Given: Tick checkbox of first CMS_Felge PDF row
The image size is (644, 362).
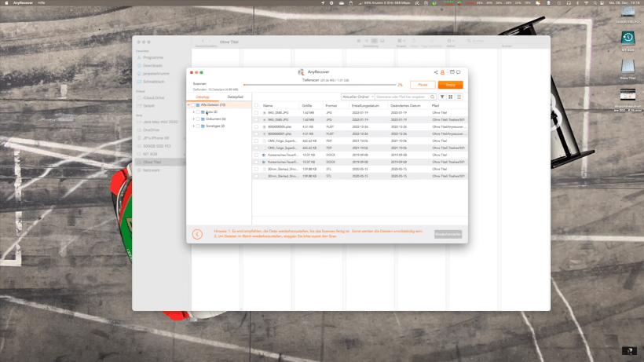Looking at the screenshot, I should click(256, 141).
